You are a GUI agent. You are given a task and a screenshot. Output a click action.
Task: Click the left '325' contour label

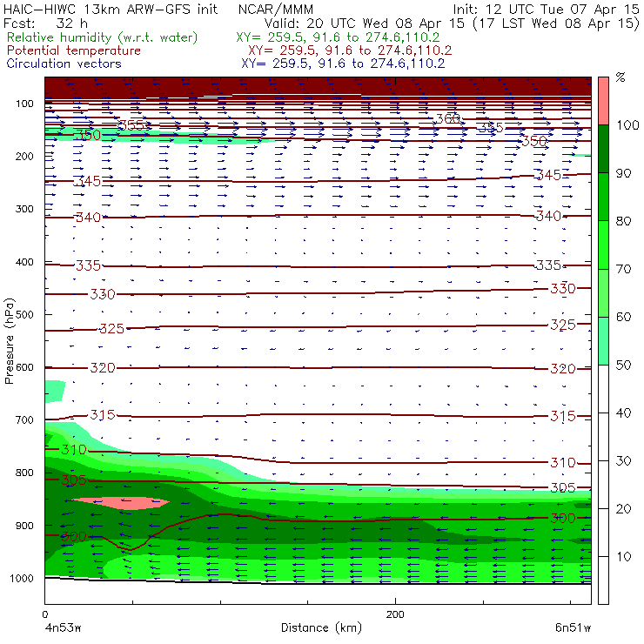click(x=111, y=329)
